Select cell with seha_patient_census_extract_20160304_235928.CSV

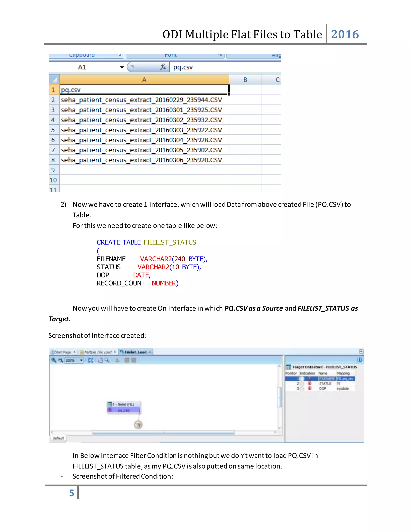[x=144, y=140]
